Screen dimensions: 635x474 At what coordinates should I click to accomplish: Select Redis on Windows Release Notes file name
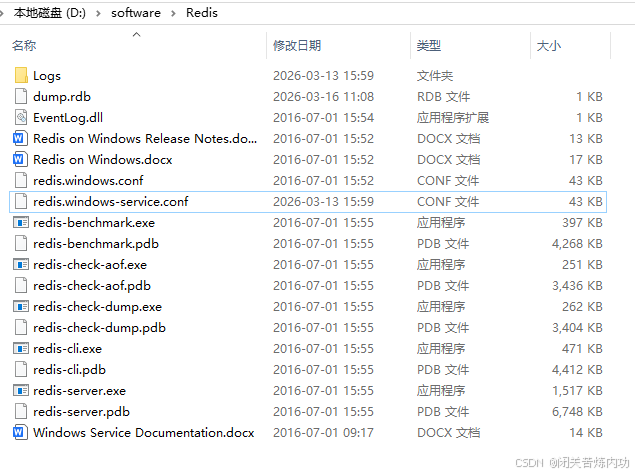point(145,139)
